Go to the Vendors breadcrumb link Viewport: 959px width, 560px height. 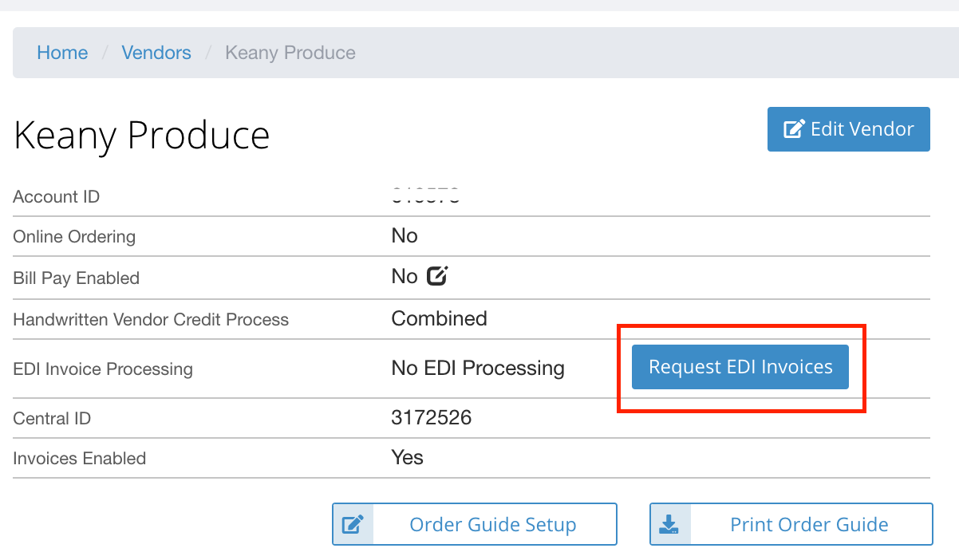(x=156, y=53)
